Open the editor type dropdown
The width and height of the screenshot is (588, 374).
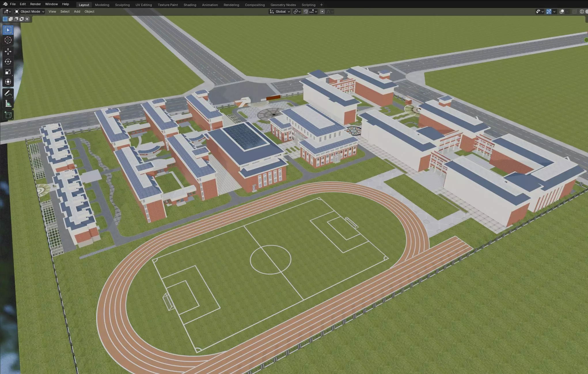[x=7, y=12]
